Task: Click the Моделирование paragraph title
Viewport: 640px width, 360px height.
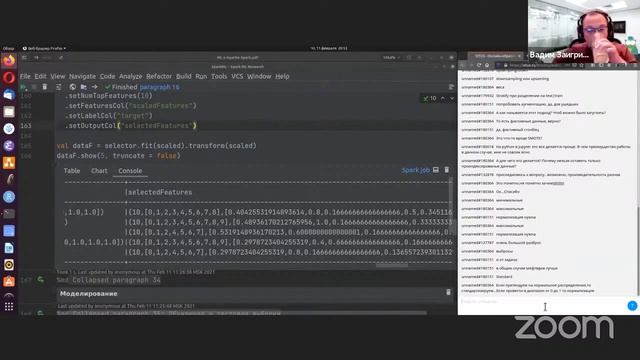Action: 89,293
